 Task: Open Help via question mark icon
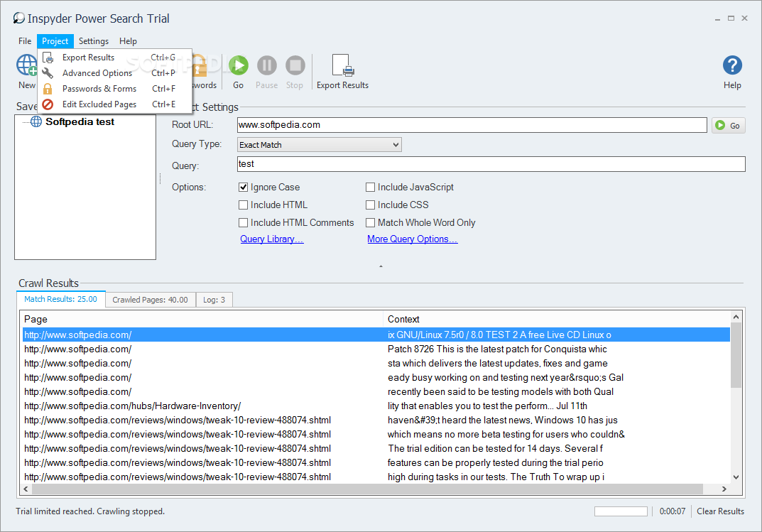point(732,65)
